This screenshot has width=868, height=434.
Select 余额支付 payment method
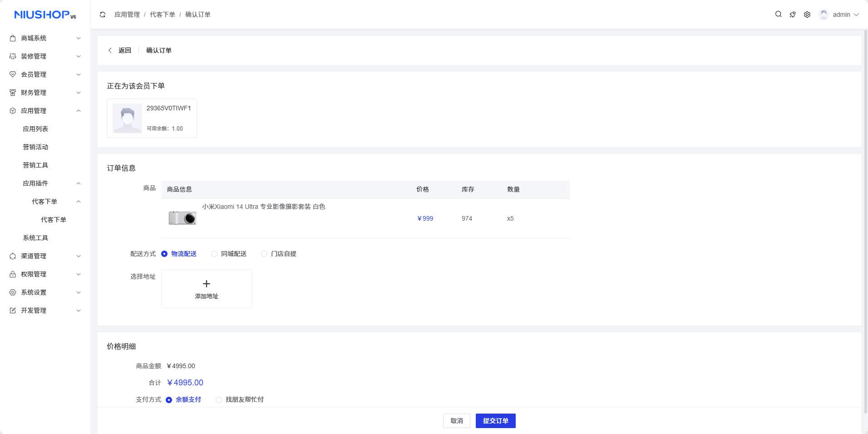tap(169, 400)
